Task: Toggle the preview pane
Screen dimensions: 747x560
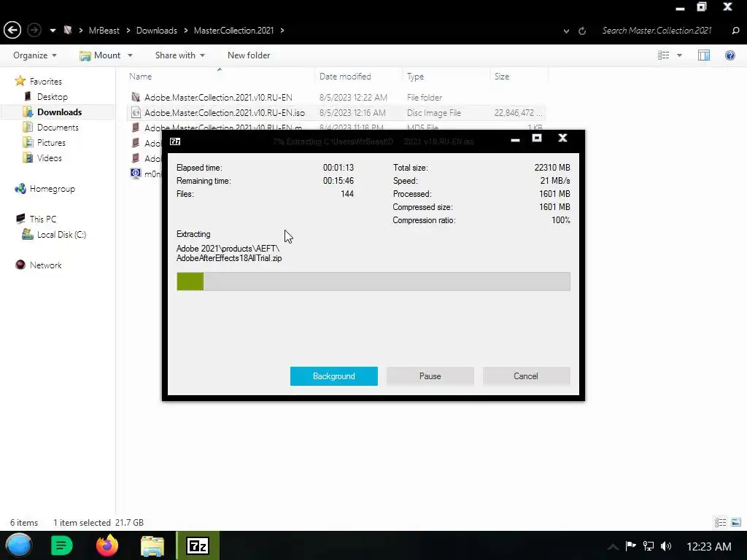Action: (x=704, y=55)
